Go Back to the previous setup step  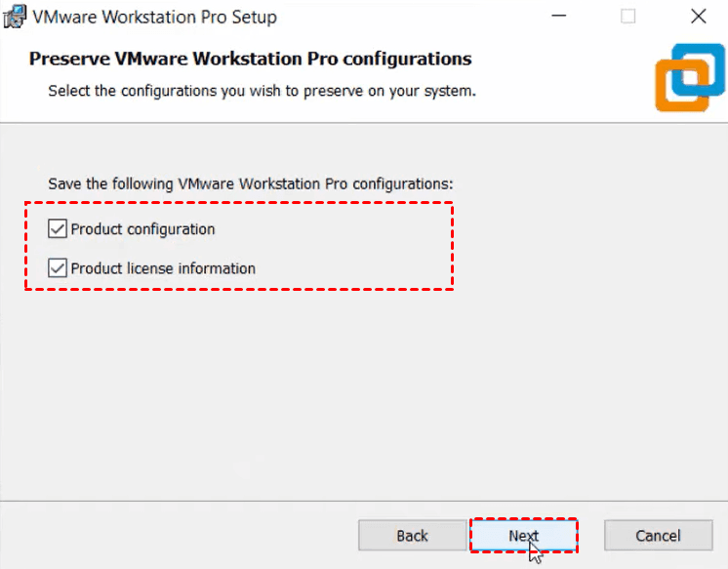point(412,535)
